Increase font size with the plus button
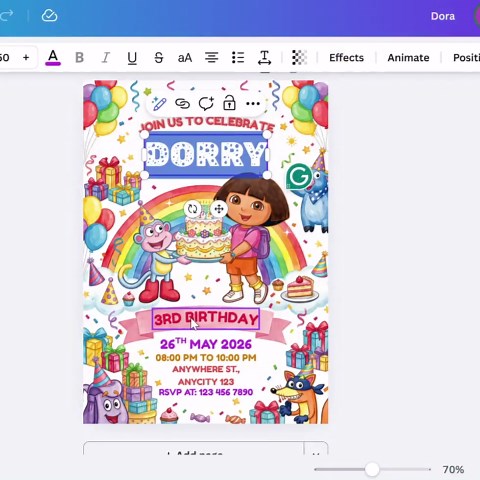Viewport: 480px width, 480px height. click(26, 58)
